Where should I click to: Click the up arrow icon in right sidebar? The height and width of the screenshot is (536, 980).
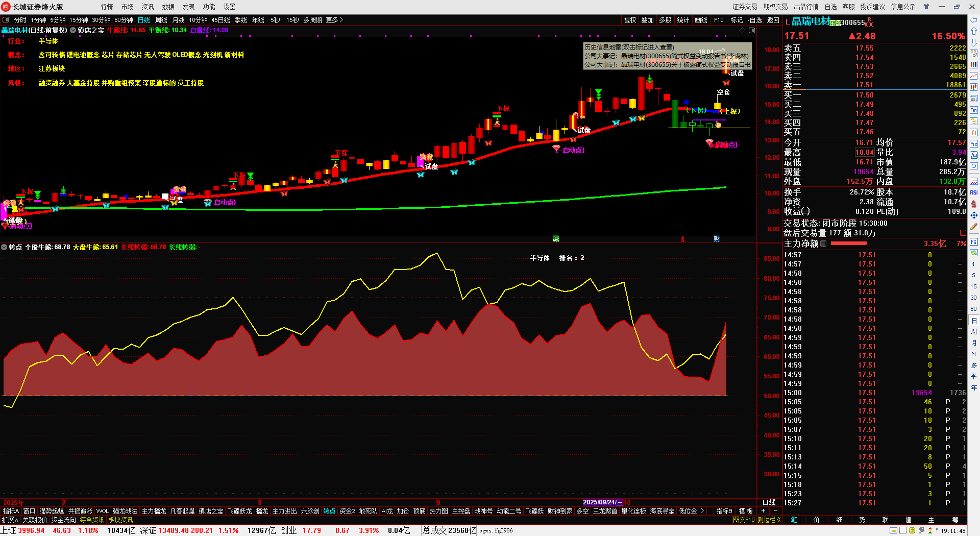pos(974,31)
